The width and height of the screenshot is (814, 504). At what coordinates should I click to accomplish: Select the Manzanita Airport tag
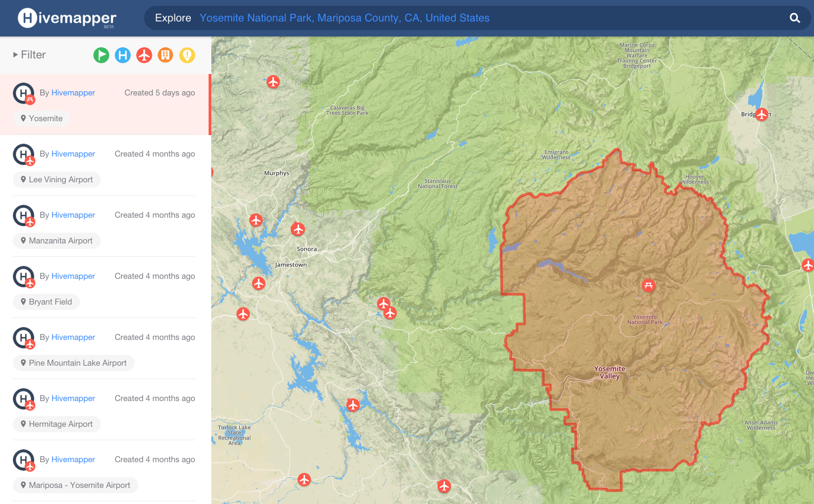[57, 241]
